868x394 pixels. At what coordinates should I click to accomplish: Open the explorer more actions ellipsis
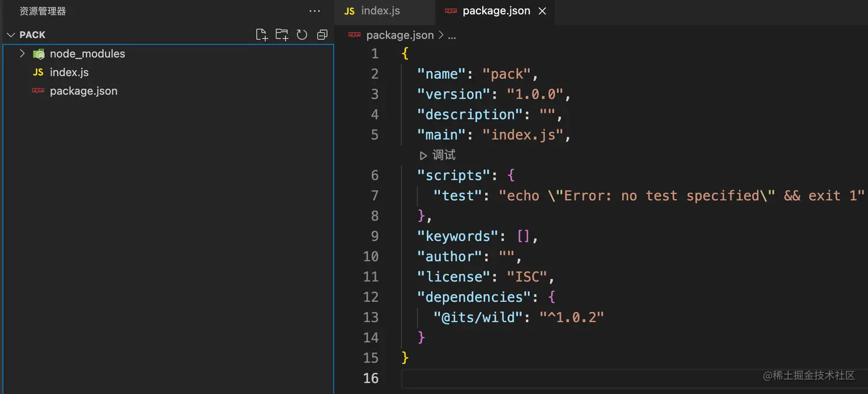click(x=315, y=11)
